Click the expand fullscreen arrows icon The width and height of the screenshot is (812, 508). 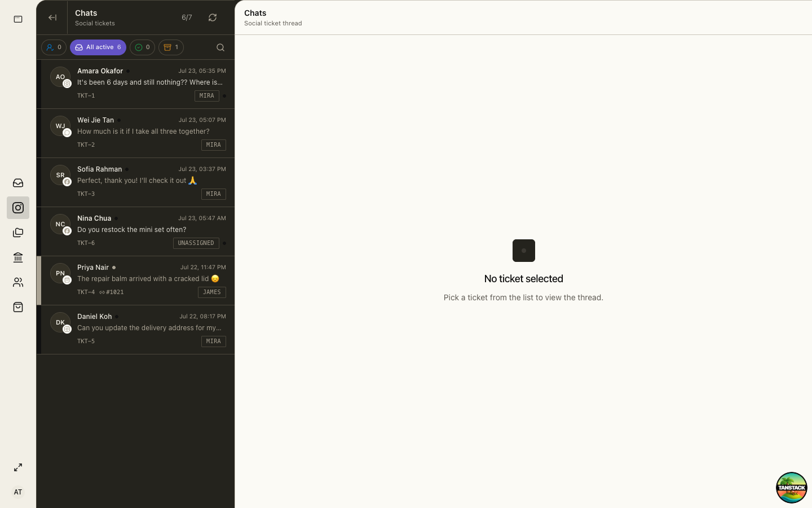(18, 467)
